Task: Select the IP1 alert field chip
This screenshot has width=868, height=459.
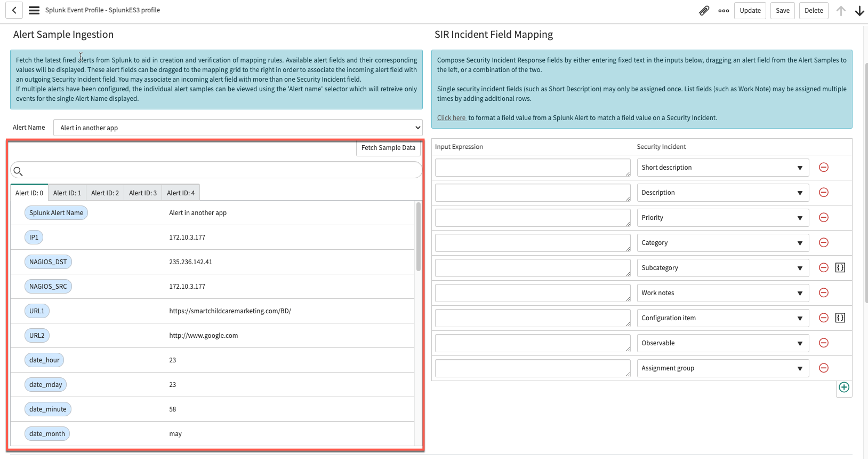Action: coord(34,238)
